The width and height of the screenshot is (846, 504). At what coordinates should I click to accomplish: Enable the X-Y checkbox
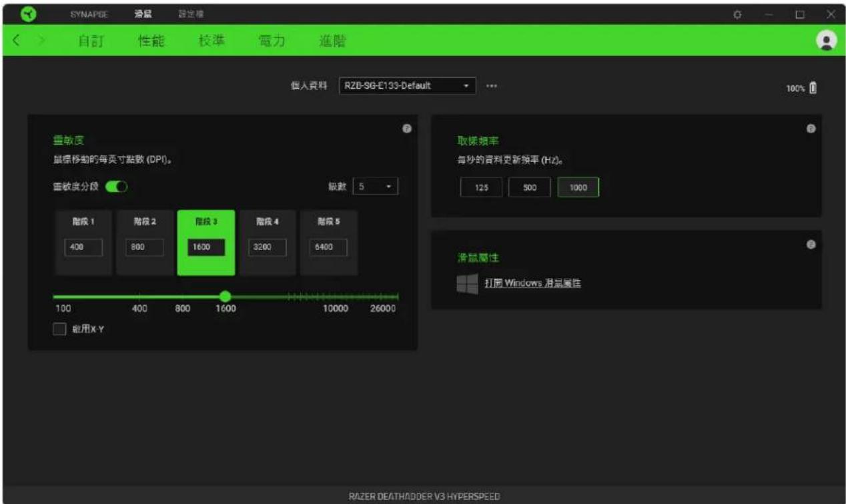tap(59, 329)
